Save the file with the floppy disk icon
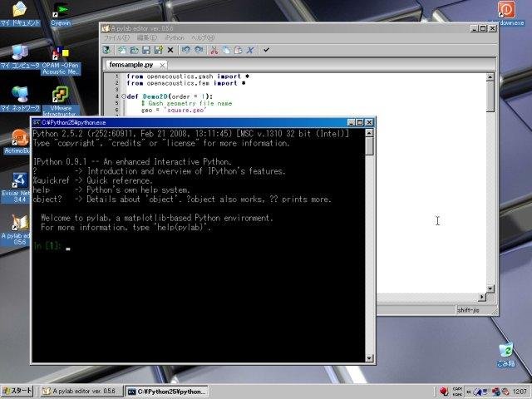Viewport: 532px width, 399px height. (x=146, y=50)
